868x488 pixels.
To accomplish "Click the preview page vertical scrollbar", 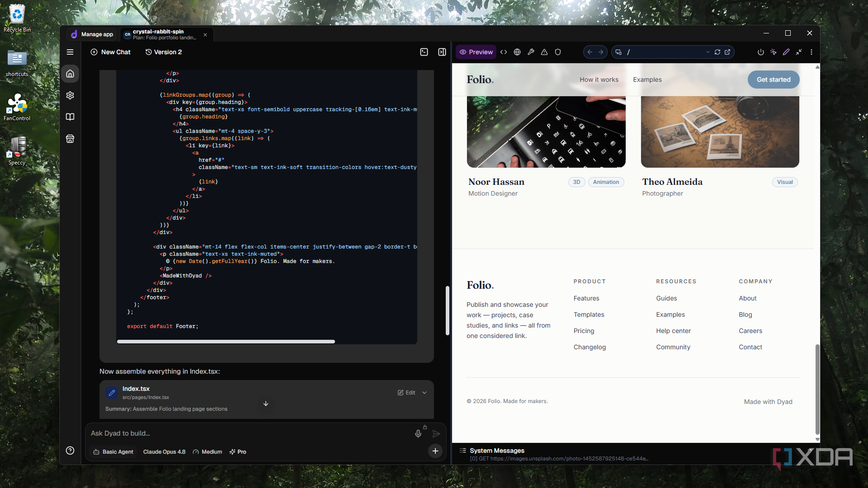I will point(817,389).
